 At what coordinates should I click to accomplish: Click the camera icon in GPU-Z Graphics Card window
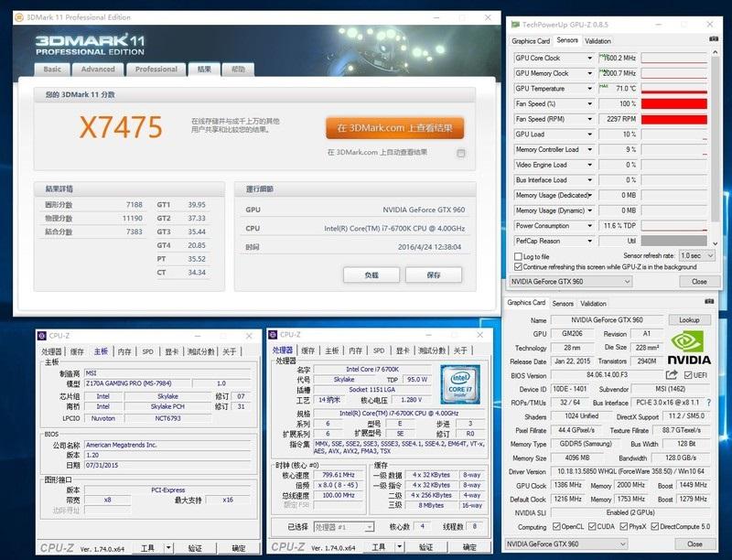pos(710,301)
